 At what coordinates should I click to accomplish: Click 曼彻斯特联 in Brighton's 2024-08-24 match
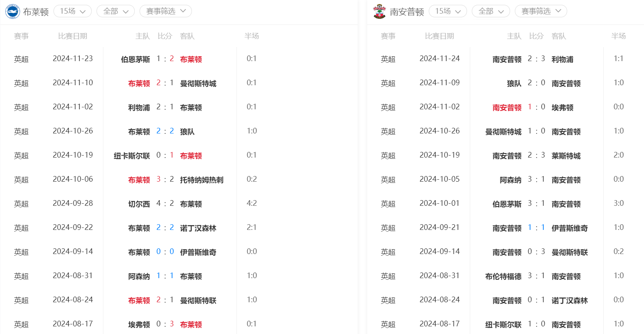click(x=198, y=301)
